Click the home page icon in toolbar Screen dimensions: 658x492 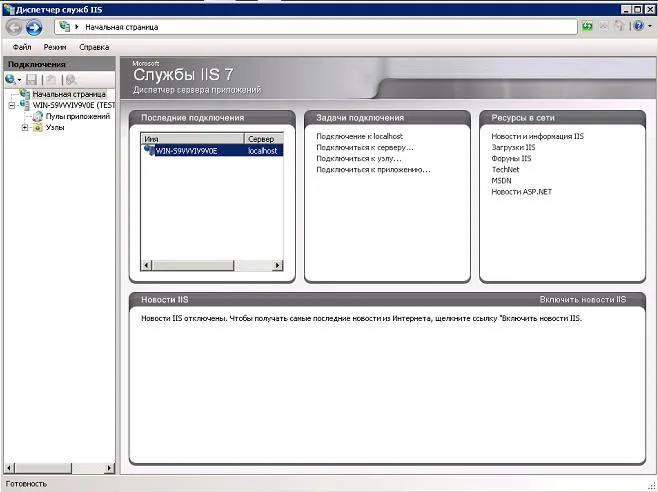pos(619,26)
